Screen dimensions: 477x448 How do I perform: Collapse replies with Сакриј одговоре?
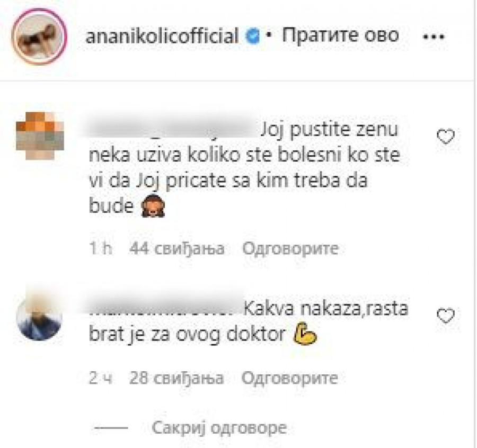[219, 428]
